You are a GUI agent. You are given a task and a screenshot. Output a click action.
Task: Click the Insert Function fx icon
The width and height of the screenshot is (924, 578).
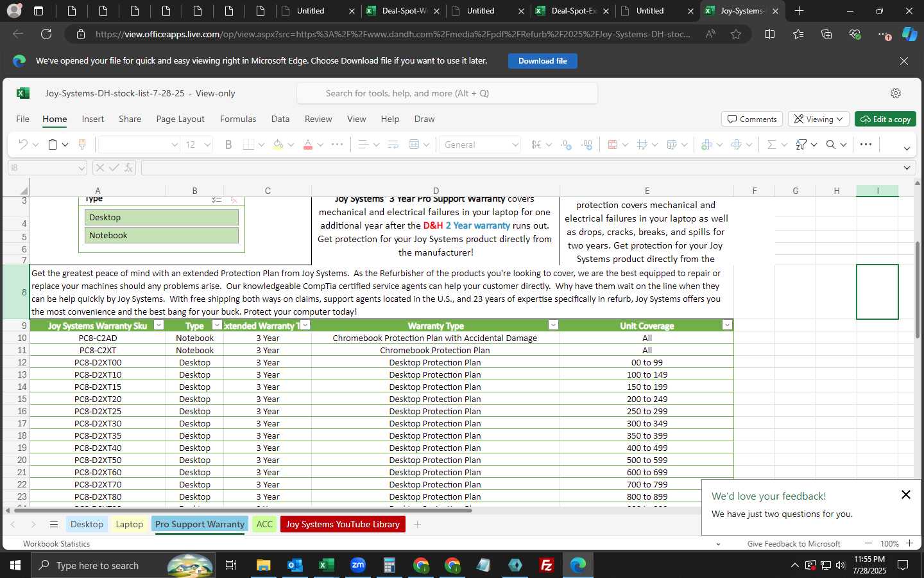coord(129,168)
